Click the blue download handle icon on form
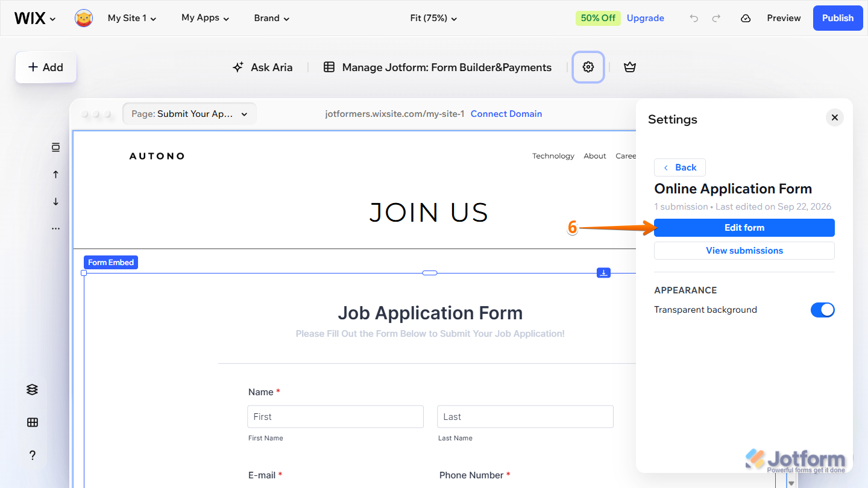This screenshot has height=488, width=868. point(603,273)
